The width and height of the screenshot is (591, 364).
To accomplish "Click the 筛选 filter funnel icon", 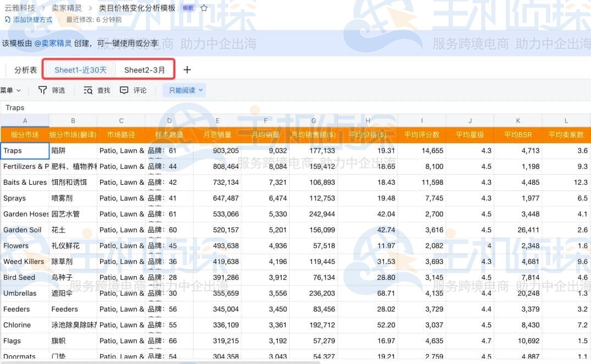I will pos(42,90).
